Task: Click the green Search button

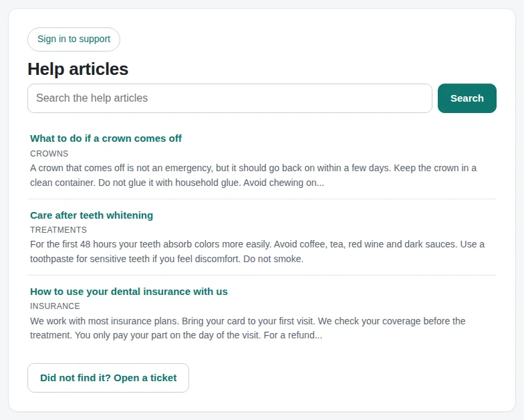Action: point(467,98)
